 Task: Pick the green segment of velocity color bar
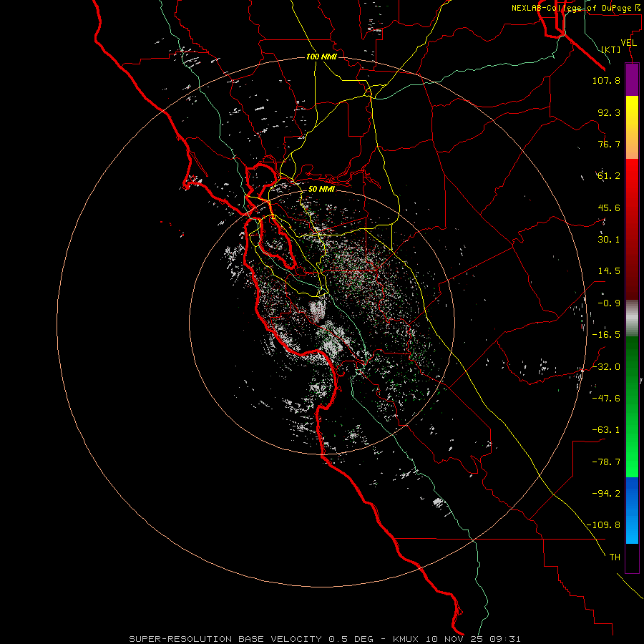pyautogui.click(x=632, y=406)
